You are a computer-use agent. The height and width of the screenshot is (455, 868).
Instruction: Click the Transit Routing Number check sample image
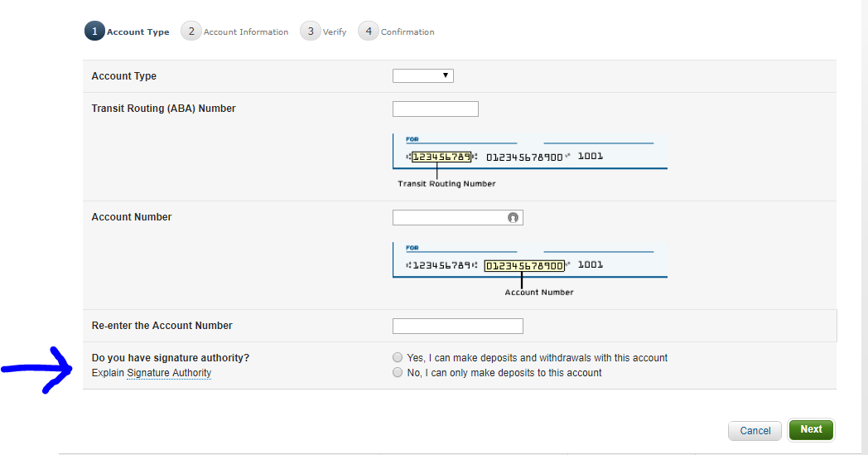(530, 161)
